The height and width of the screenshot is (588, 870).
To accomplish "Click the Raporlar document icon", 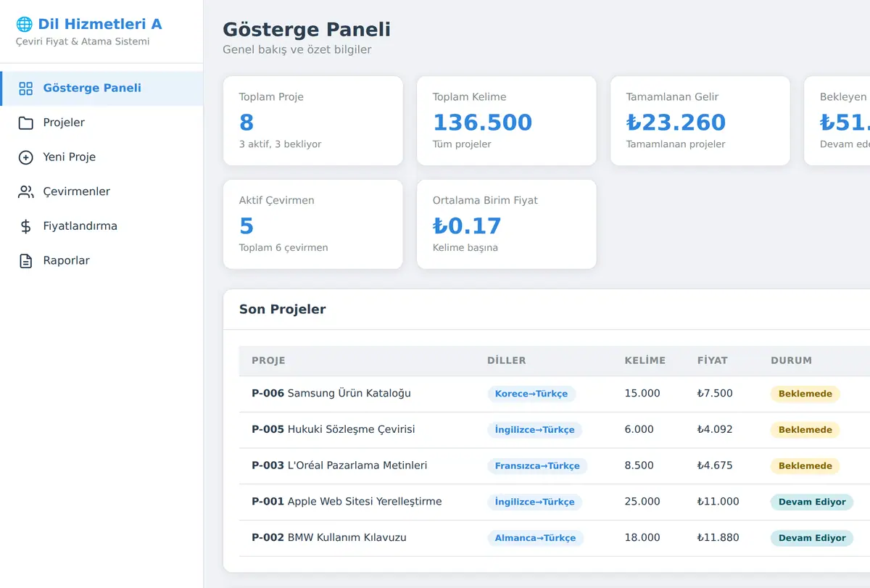I will [x=26, y=261].
